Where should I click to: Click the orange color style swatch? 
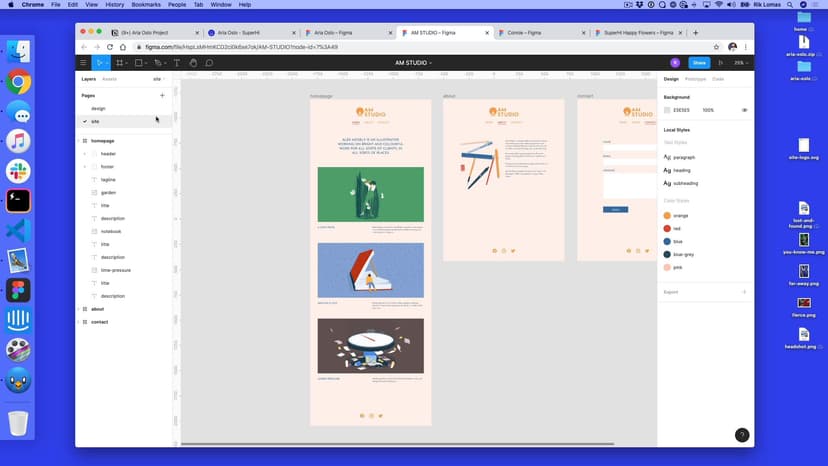tap(667, 215)
